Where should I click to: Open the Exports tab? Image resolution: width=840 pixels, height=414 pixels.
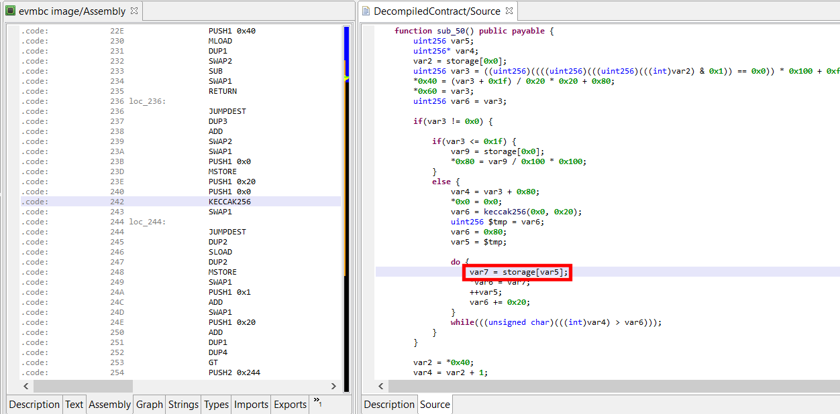click(x=290, y=404)
